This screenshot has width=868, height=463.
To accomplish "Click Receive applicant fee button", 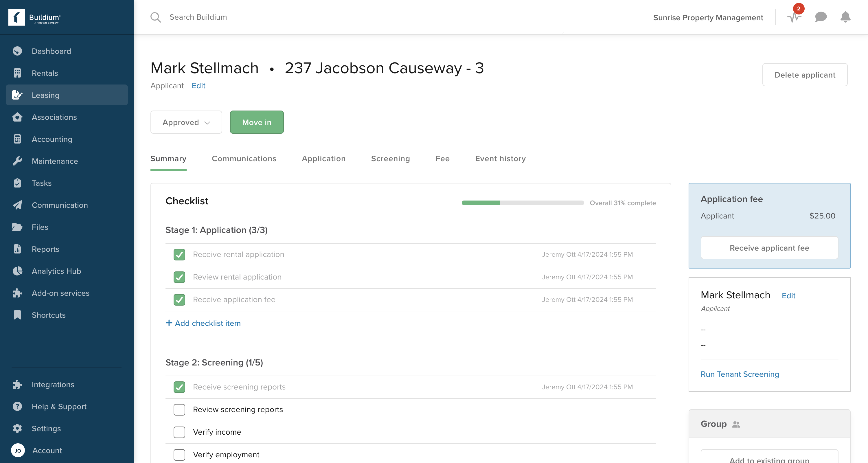I will click(769, 248).
